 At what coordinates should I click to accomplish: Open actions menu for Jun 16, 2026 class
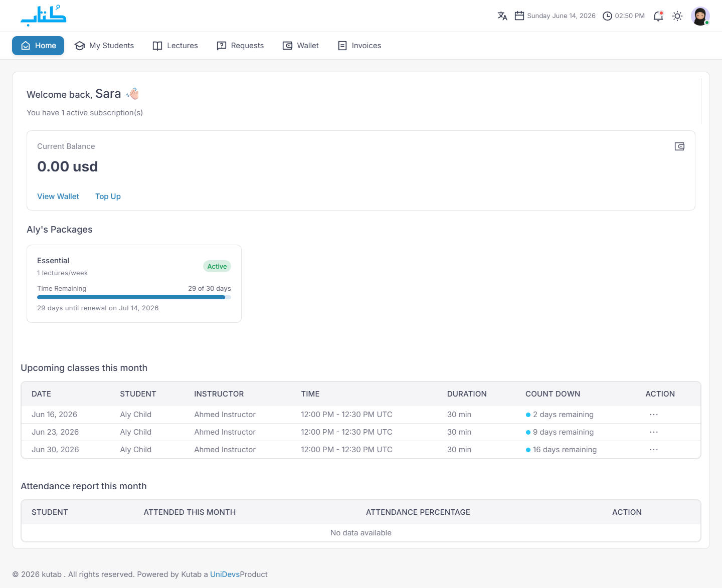[654, 415]
